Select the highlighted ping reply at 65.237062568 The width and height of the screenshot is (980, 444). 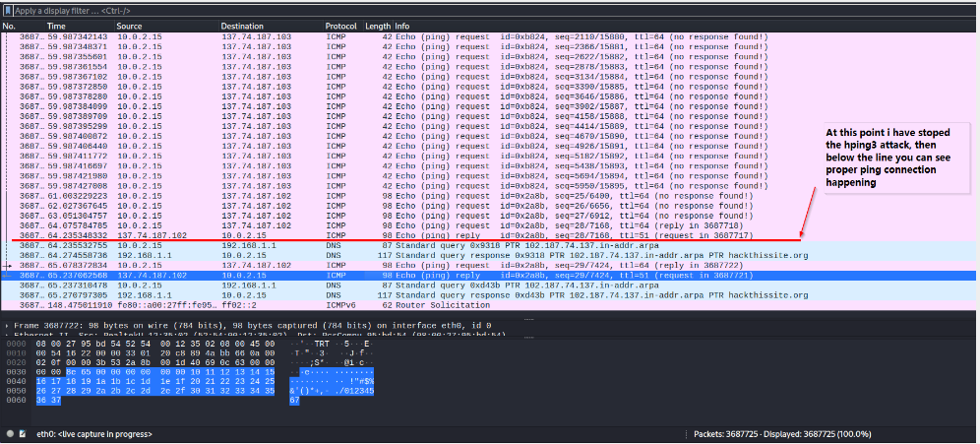point(489,276)
